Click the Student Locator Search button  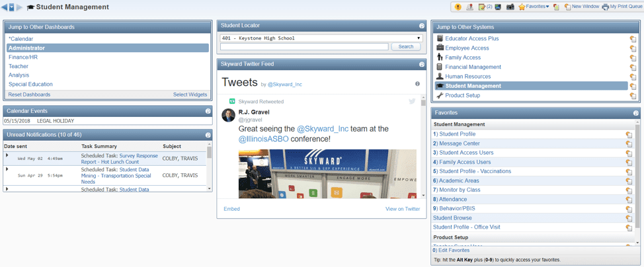[x=406, y=47]
